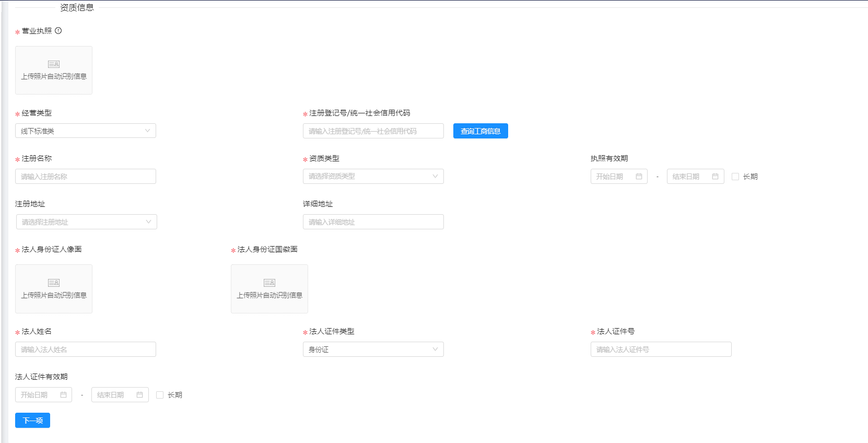Click the info icon beside 营业执照
This screenshot has width=868, height=443.
[x=58, y=31]
